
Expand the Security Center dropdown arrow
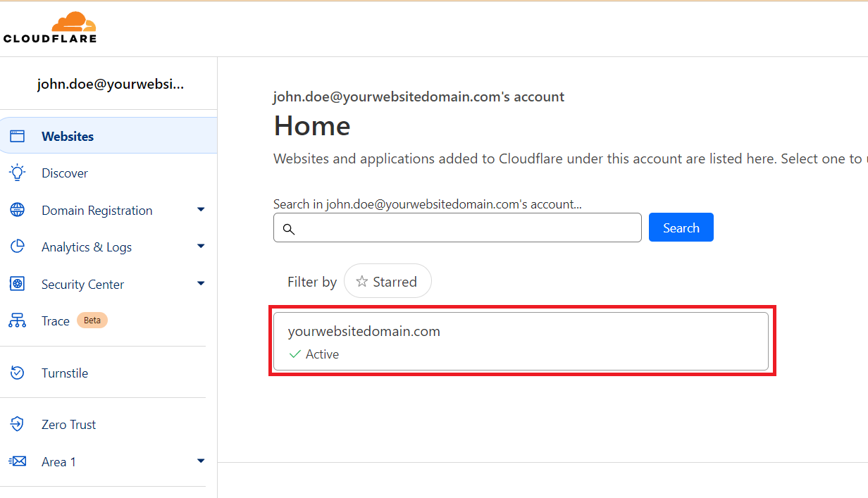[201, 284]
